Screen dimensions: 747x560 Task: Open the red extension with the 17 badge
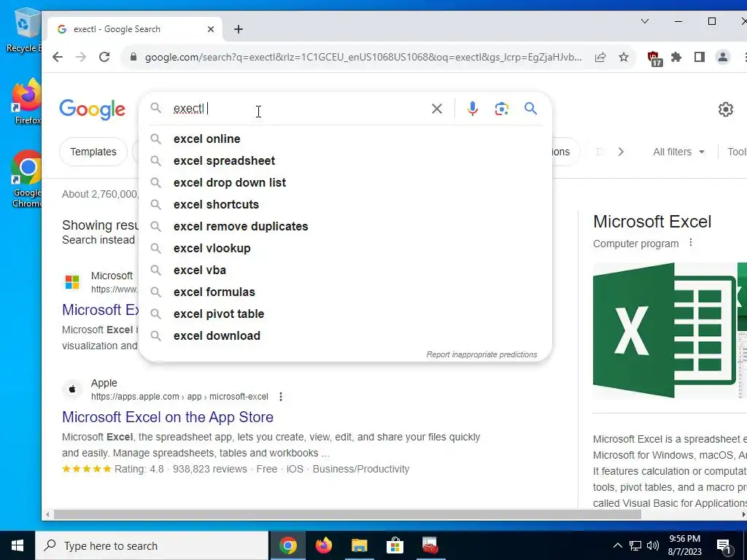click(x=654, y=58)
